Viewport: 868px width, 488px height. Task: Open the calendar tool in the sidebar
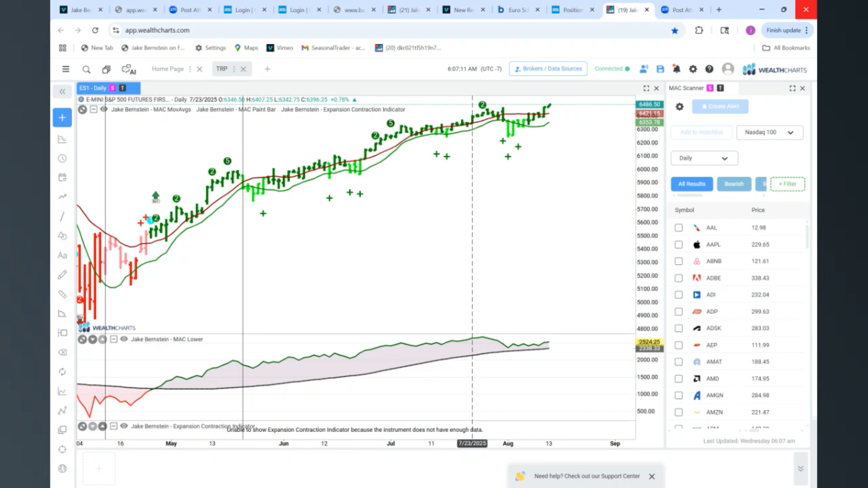click(x=62, y=178)
